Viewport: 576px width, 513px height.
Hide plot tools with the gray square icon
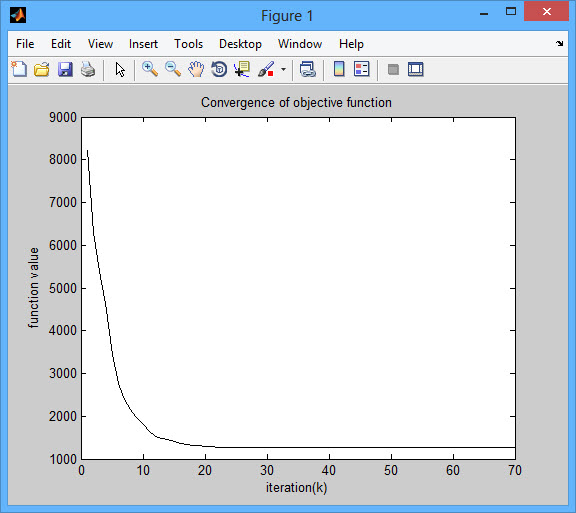point(393,69)
